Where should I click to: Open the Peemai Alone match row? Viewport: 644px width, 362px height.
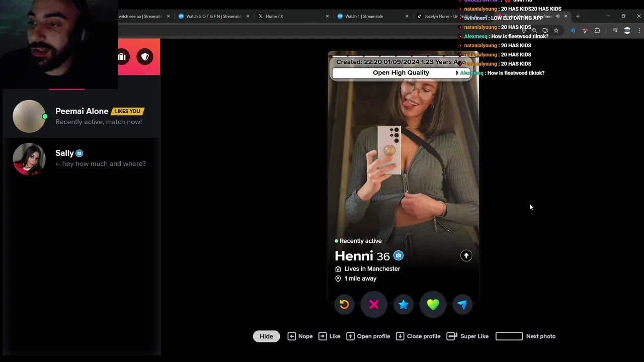[82, 116]
